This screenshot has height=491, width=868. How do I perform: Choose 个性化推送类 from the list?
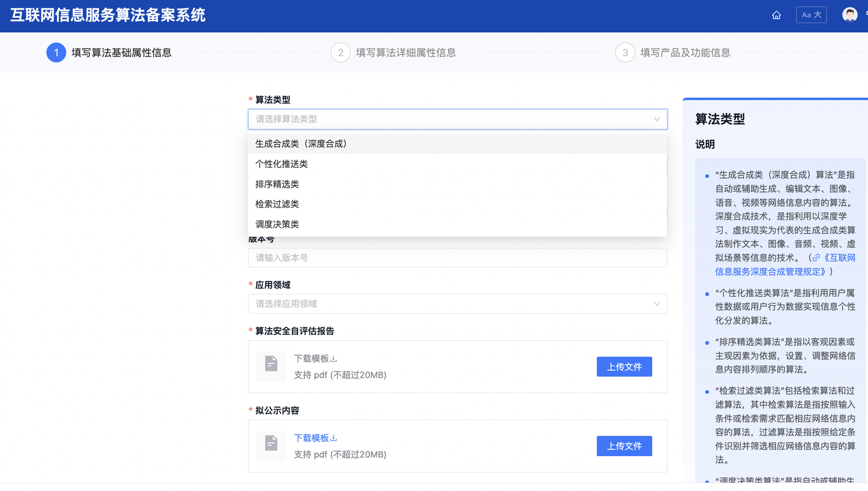pos(281,164)
